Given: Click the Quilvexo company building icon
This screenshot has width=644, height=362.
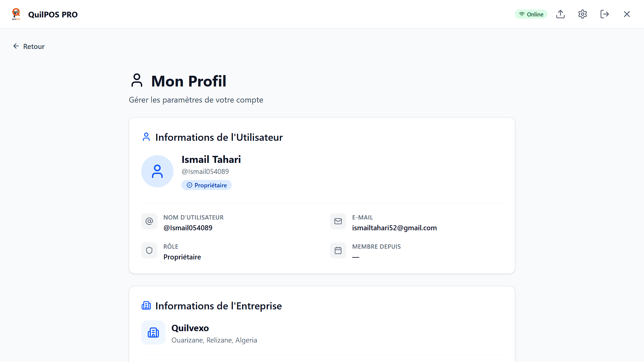Looking at the screenshot, I should pos(153,333).
